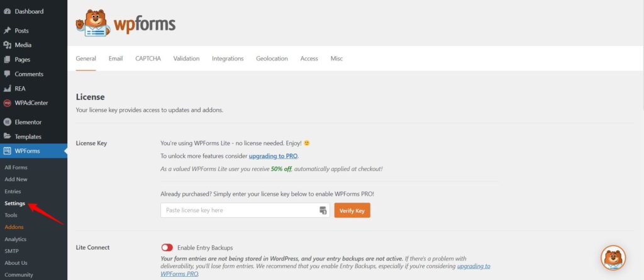
Task: Open Entries submenu item
Action: (x=13, y=191)
